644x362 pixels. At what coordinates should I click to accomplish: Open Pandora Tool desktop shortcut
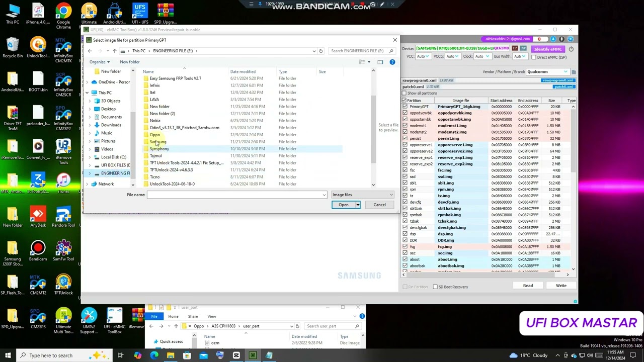(x=63, y=217)
